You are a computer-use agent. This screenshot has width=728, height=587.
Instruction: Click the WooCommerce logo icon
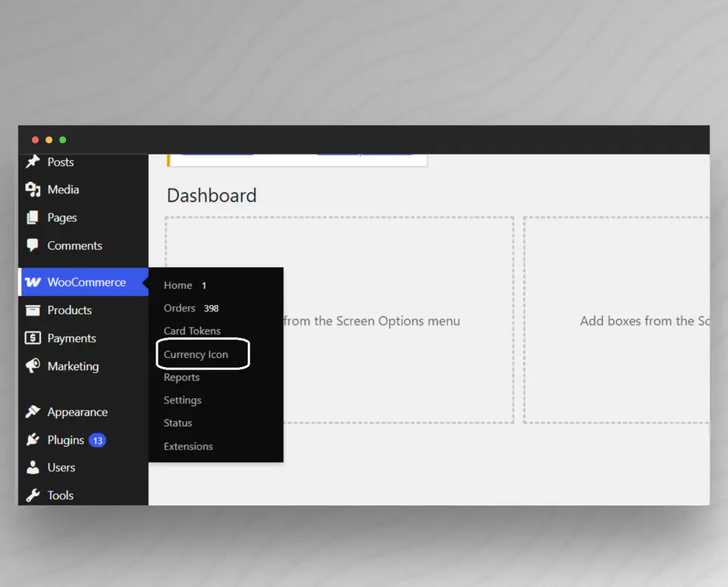tap(33, 282)
